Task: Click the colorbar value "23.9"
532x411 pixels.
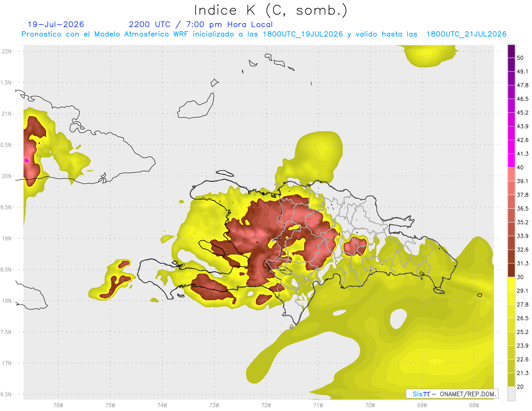Action: coord(523,345)
